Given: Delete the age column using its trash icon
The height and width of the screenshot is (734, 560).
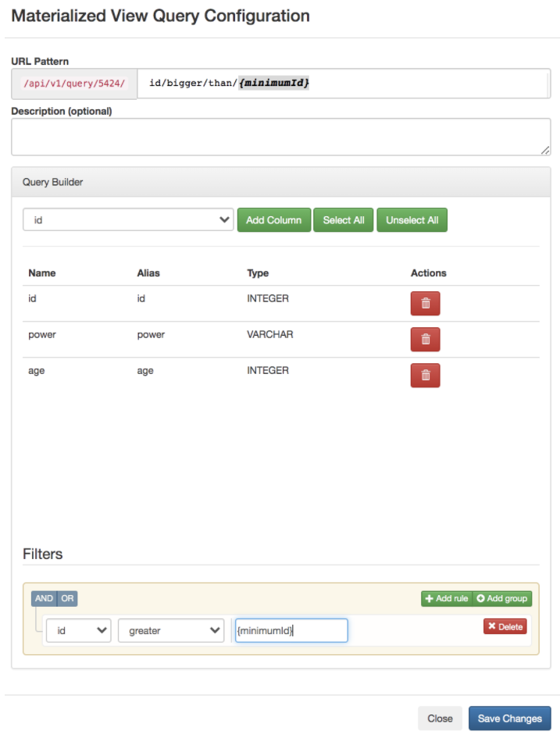Looking at the screenshot, I should click(425, 376).
